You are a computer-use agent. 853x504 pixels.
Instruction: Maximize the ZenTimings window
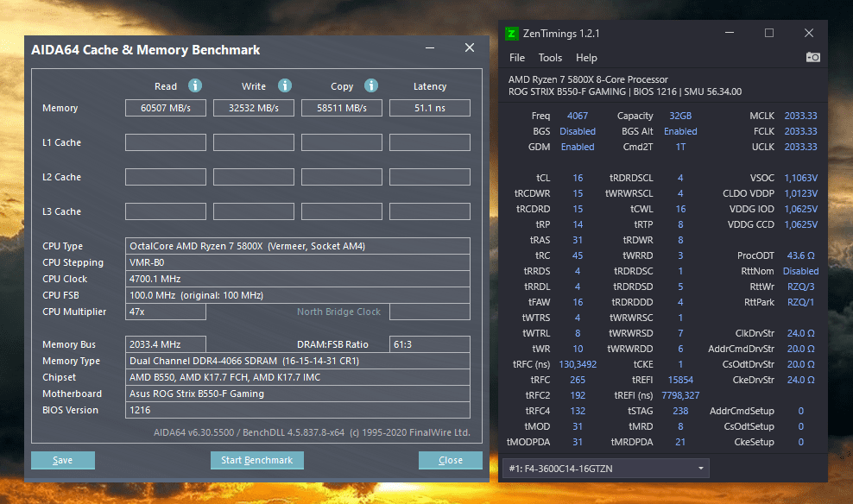point(769,33)
